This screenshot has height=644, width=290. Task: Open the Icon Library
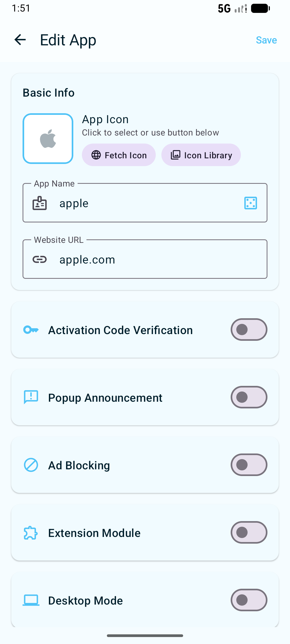(x=201, y=155)
